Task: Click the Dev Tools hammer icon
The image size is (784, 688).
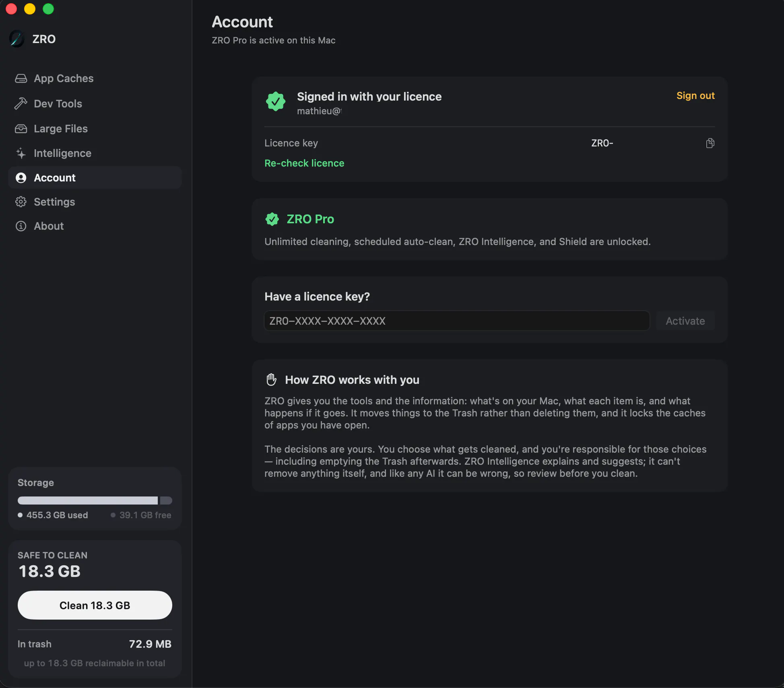Action: pyautogui.click(x=21, y=104)
